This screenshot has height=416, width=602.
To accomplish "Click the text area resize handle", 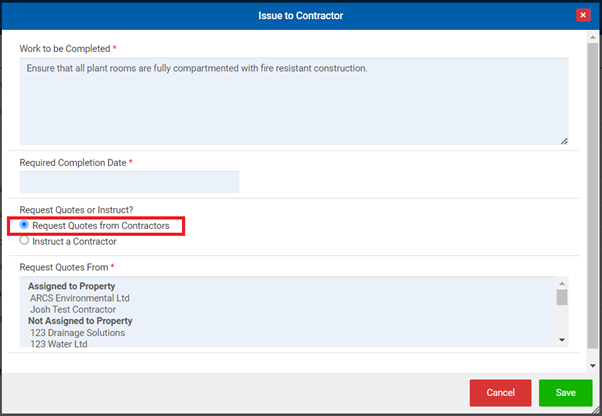I will pos(564,141).
